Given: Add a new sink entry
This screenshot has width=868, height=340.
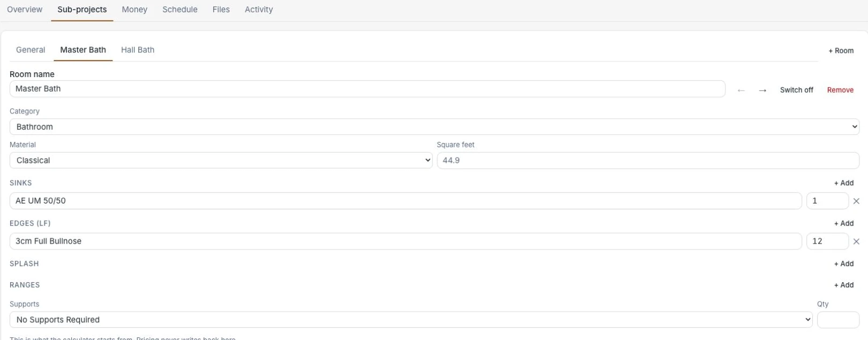Looking at the screenshot, I should click(844, 183).
